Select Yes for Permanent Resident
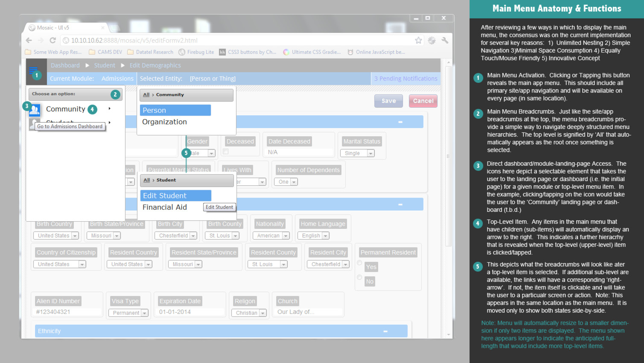This screenshot has width=644, height=363. coord(360,263)
